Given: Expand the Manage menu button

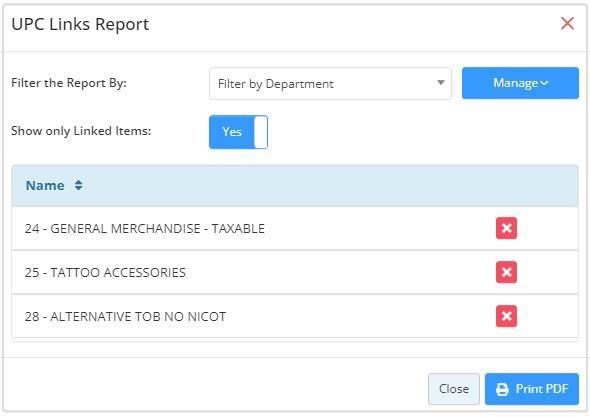Looking at the screenshot, I should (x=520, y=83).
